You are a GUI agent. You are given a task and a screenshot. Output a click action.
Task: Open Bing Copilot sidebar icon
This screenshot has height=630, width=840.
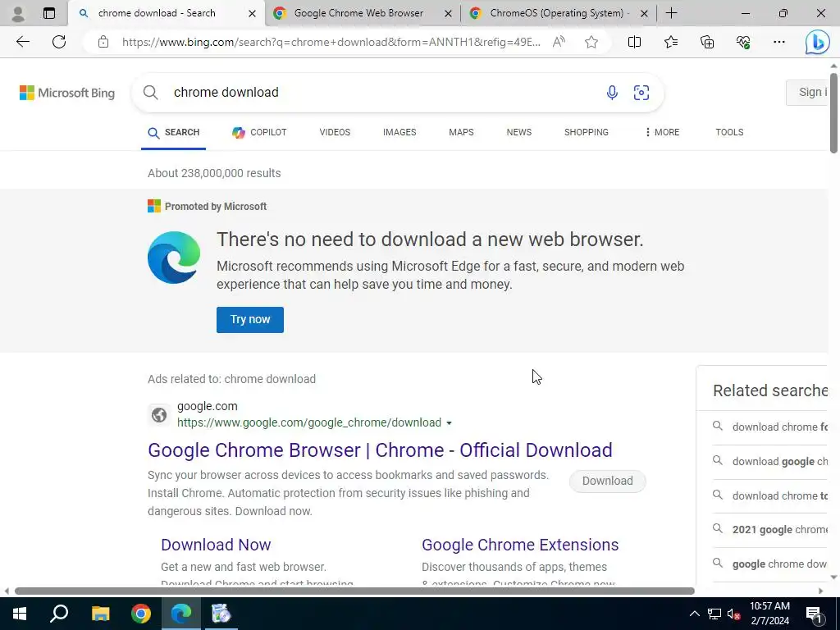(818, 43)
